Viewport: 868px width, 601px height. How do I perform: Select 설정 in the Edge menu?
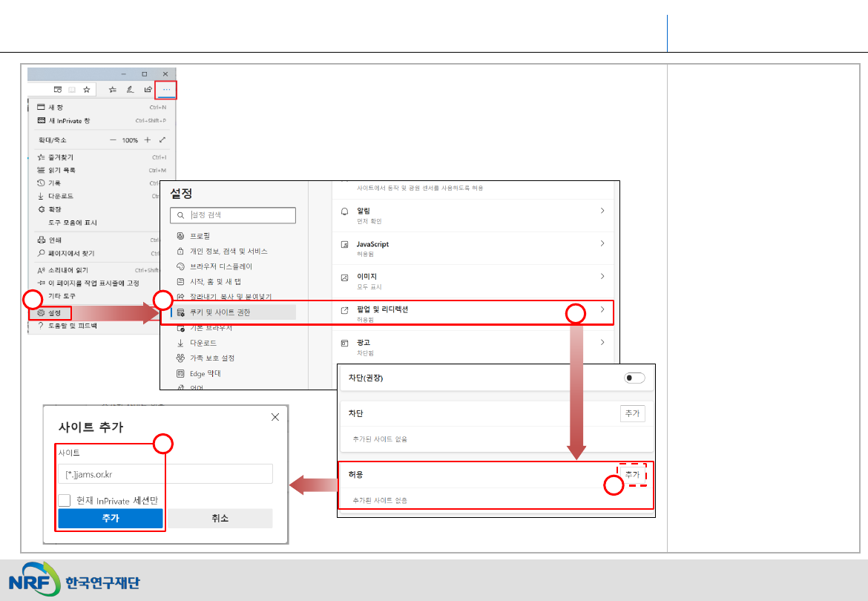click(54, 313)
